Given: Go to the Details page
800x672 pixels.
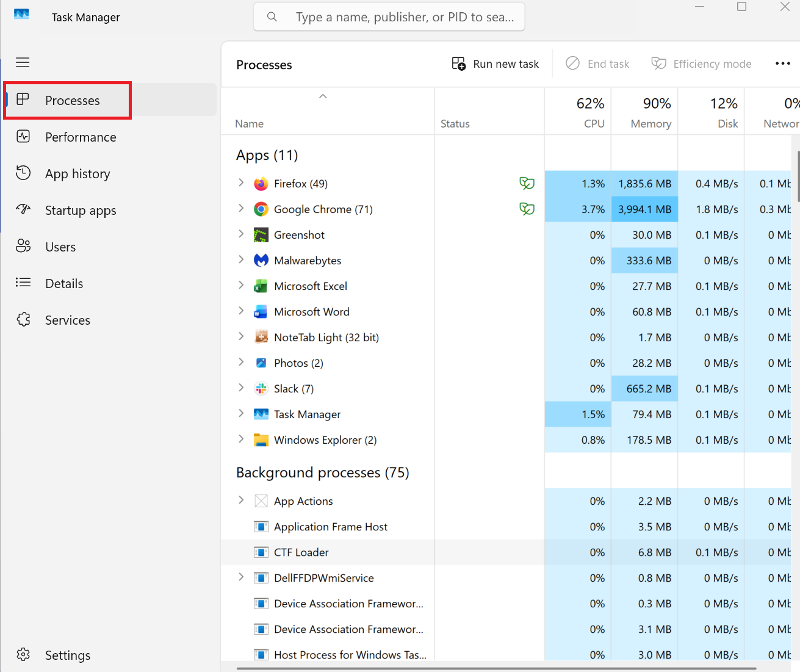Looking at the screenshot, I should click(x=110, y=284).
